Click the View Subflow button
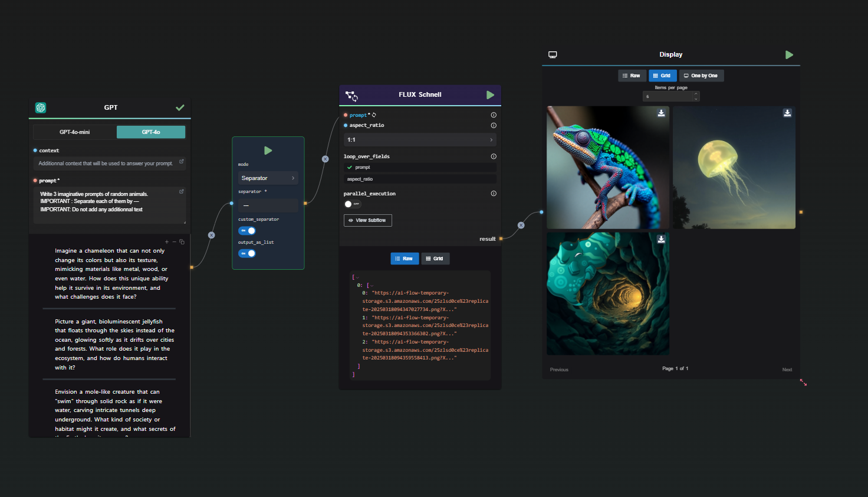Screen dimensions: 868x497 [x=367, y=220]
